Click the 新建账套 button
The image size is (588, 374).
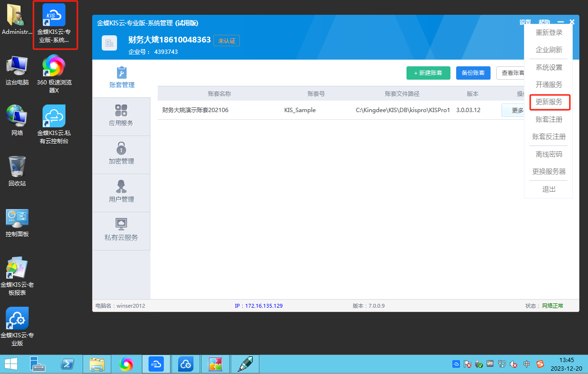point(428,73)
